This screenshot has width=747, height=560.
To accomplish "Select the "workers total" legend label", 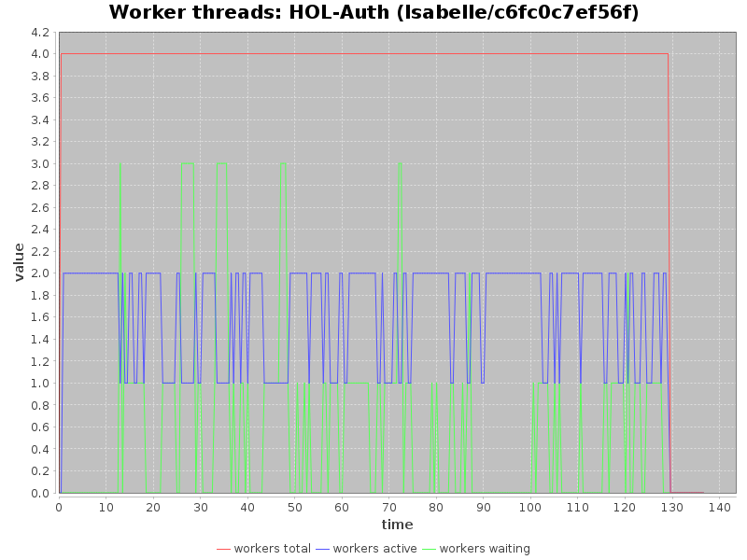I will [272, 549].
